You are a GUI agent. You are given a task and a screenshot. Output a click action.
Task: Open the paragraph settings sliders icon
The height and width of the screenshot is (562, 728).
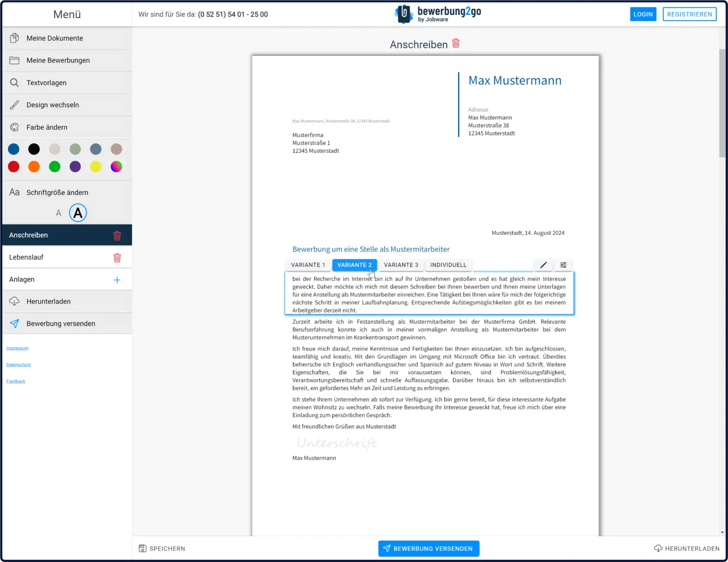tap(563, 265)
